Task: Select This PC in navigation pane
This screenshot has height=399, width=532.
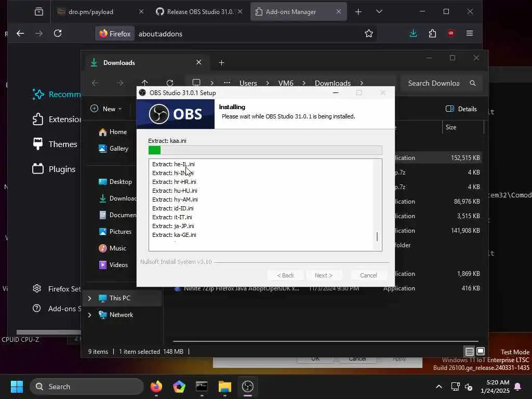Action: tap(119, 298)
